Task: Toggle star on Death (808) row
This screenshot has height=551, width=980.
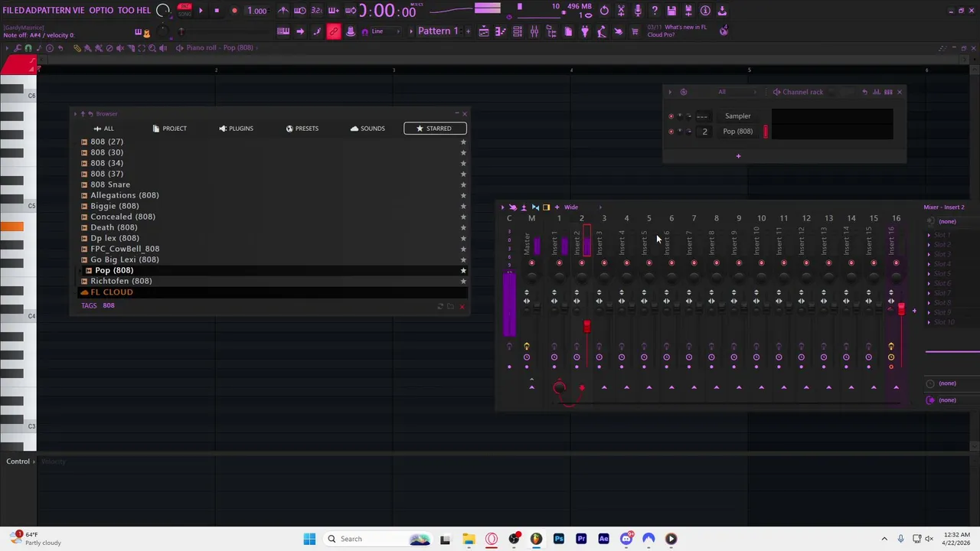Action: (462, 227)
